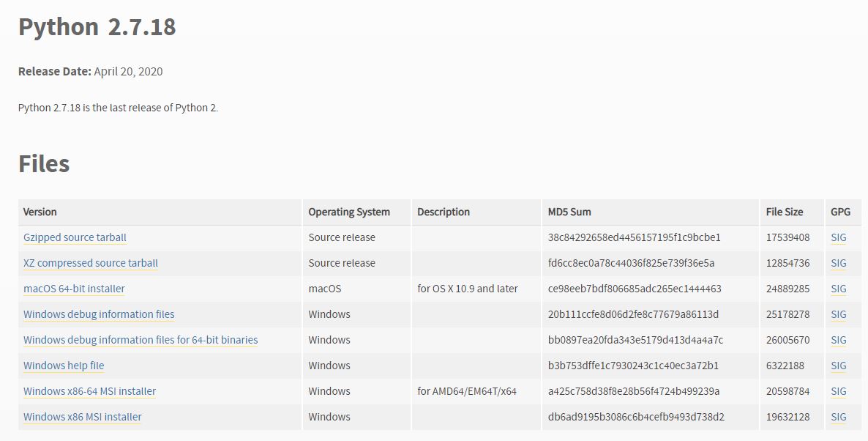This screenshot has width=868, height=441.
Task: Open the Gzipped source tarball link
Action: tap(75, 237)
